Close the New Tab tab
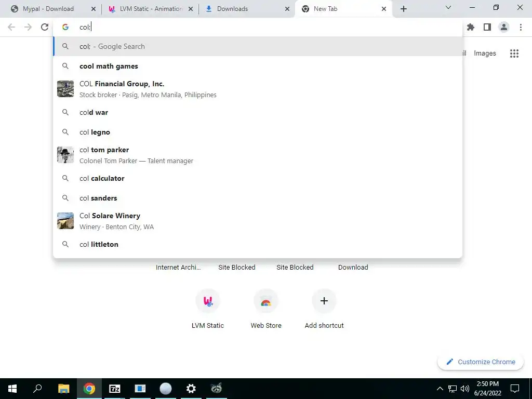This screenshot has width=532, height=399. tap(384, 9)
